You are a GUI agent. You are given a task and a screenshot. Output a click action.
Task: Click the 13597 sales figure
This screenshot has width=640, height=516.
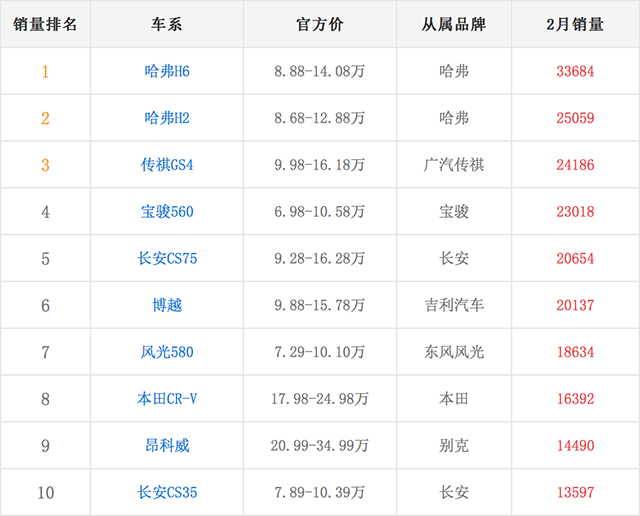coord(576,492)
